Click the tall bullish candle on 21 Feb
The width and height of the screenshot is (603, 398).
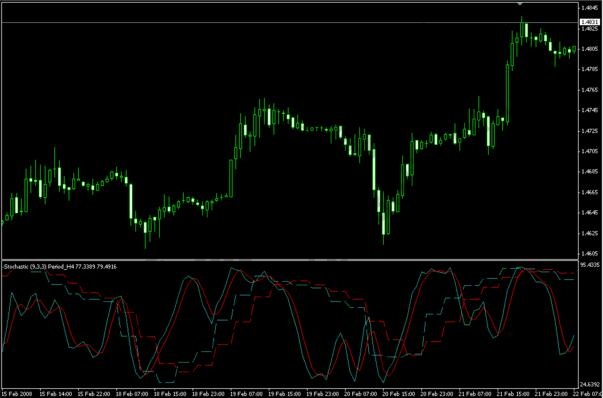507,93
